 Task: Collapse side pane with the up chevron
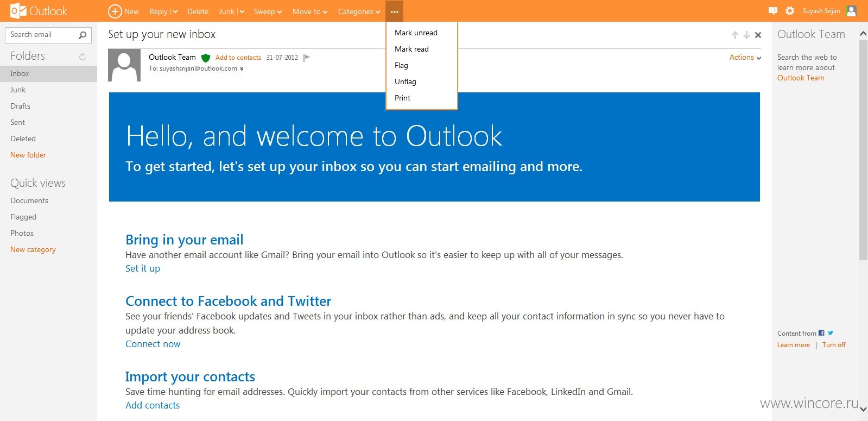[x=863, y=34]
